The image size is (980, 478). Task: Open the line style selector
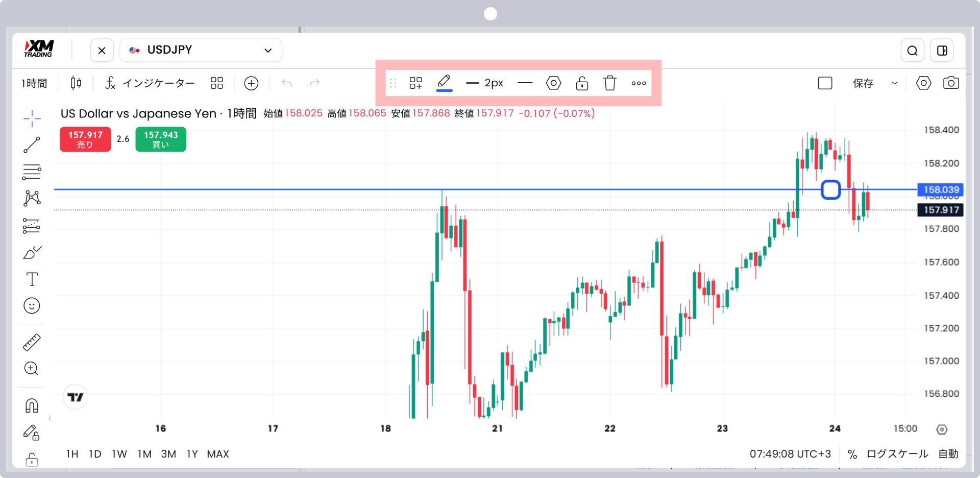tap(525, 83)
